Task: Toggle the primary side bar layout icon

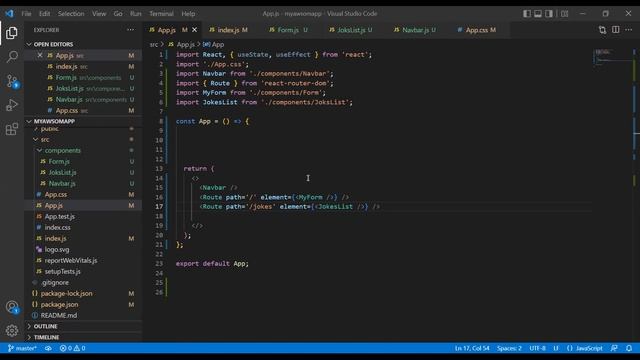Action: pos(527,13)
